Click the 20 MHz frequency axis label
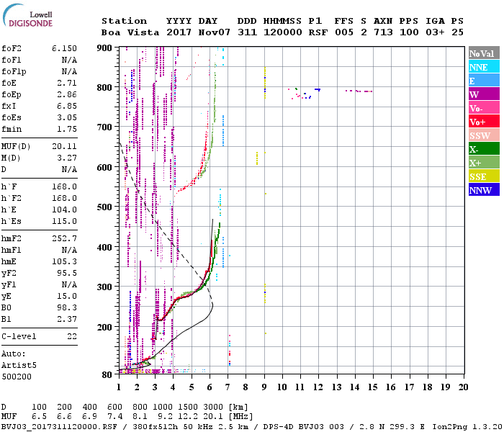Viewport: 504px width, 432px height. tap(463, 387)
